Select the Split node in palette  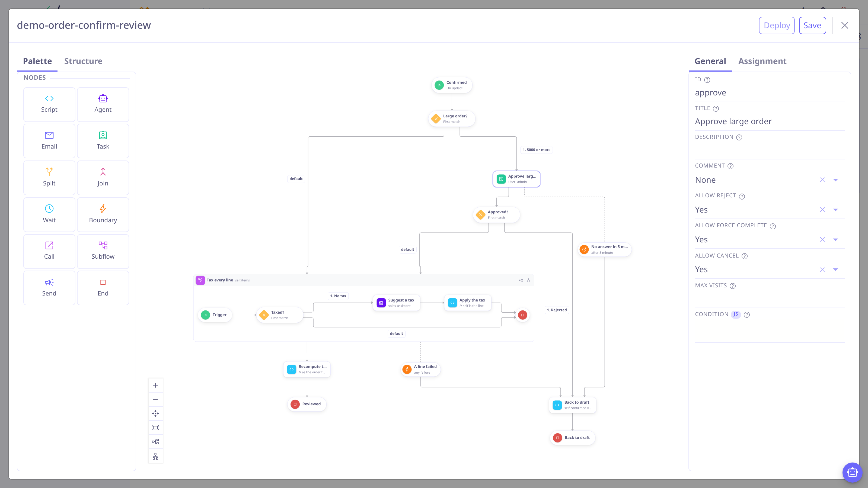coord(49,178)
